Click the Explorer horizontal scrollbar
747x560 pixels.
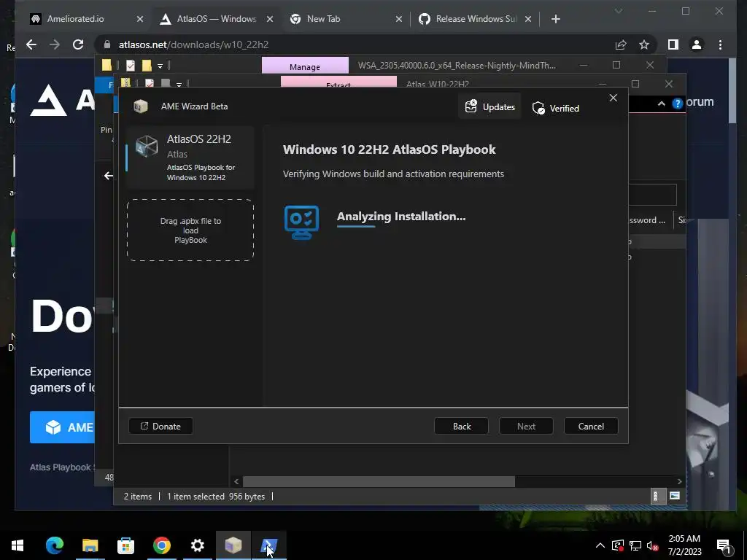point(379,481)
